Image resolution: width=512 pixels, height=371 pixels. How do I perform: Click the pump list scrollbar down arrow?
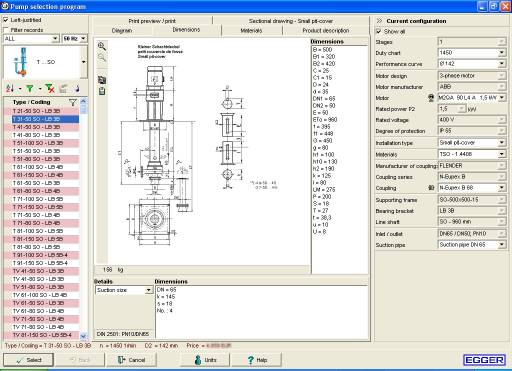pos(83,336)
